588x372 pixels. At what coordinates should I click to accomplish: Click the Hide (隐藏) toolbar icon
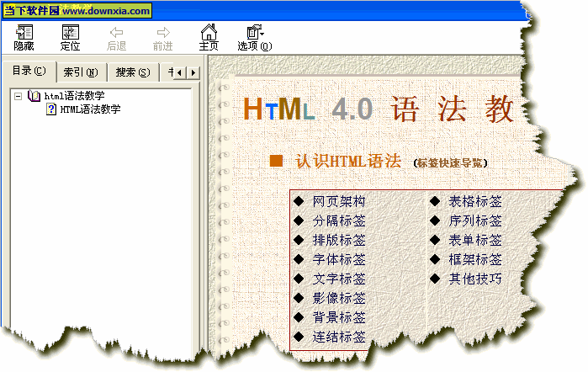coord(24,32)
